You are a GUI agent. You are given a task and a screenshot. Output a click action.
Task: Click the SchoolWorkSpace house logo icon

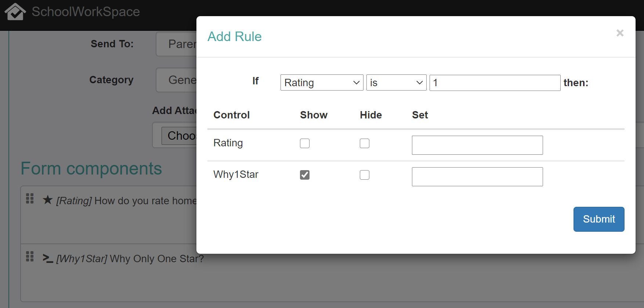[15, 11]
